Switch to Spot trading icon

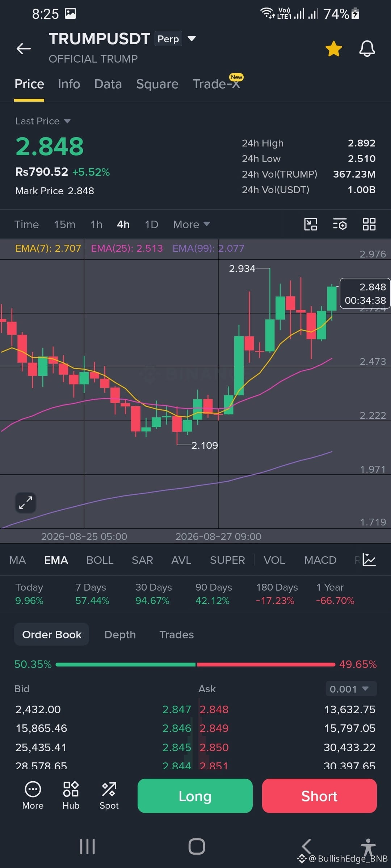click(109, 796)
